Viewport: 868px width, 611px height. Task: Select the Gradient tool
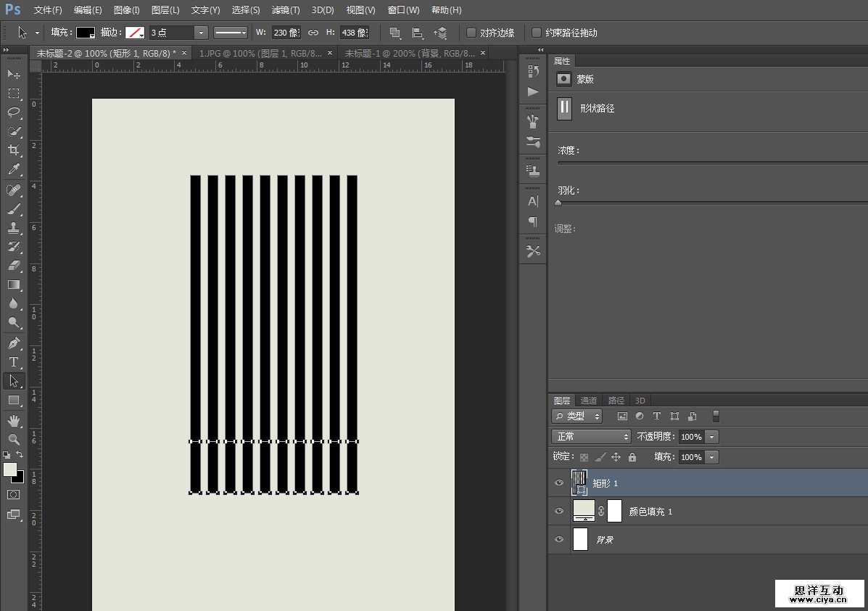coord(14,284)
